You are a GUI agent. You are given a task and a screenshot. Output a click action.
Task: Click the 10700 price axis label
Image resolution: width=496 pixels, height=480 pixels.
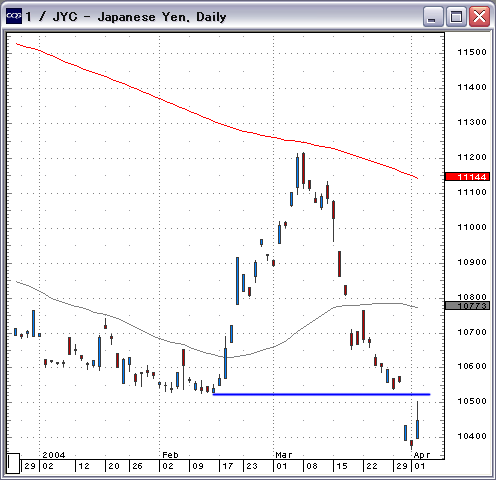click(x=472, y=332)
